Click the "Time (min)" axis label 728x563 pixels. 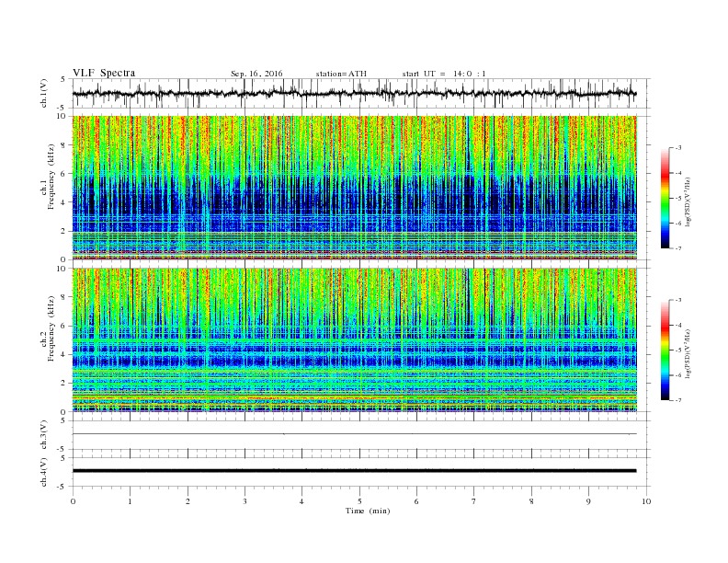click(368, 511)
